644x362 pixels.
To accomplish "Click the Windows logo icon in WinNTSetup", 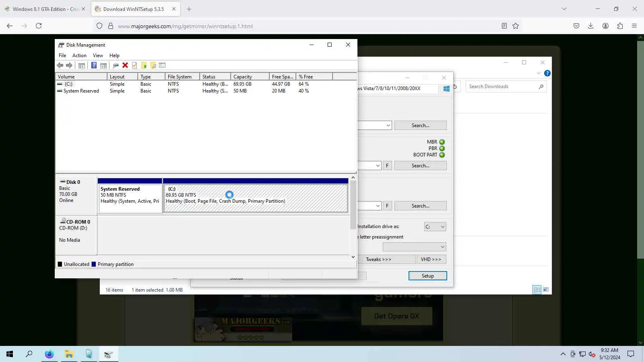I will [446, 88].
